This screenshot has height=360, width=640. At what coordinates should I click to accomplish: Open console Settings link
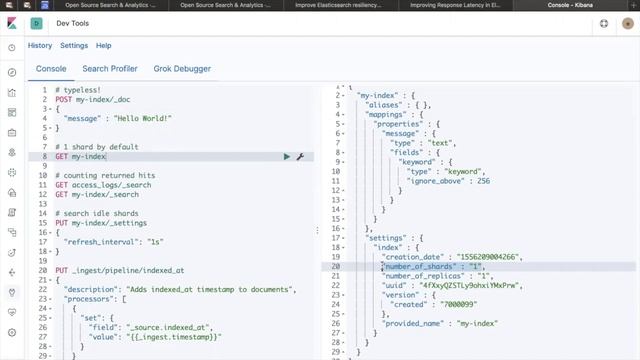[74, 46]
